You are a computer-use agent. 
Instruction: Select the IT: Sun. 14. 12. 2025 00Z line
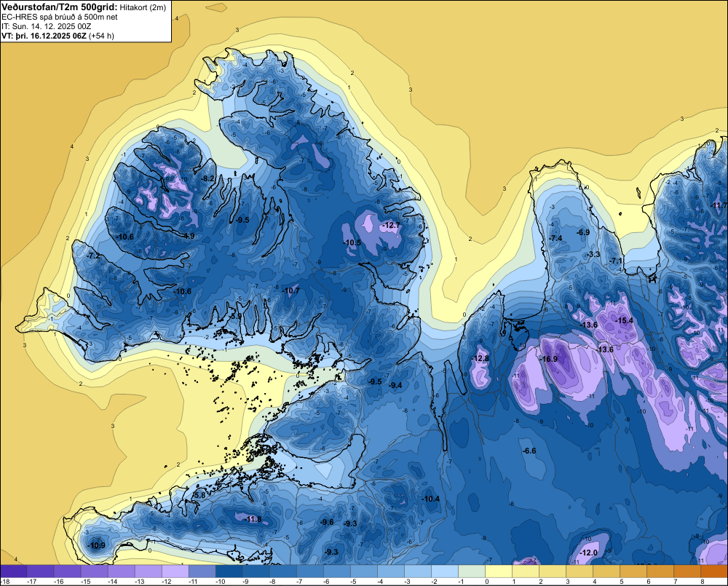(x=47, y=26)
